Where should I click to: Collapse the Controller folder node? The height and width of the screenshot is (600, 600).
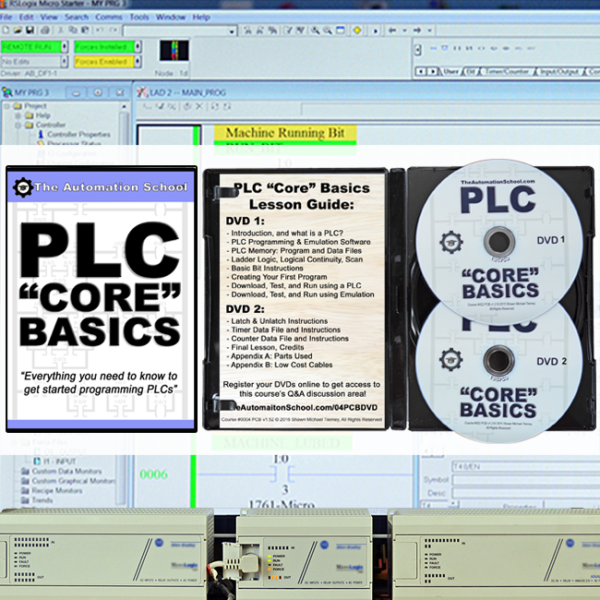[18, 125]
